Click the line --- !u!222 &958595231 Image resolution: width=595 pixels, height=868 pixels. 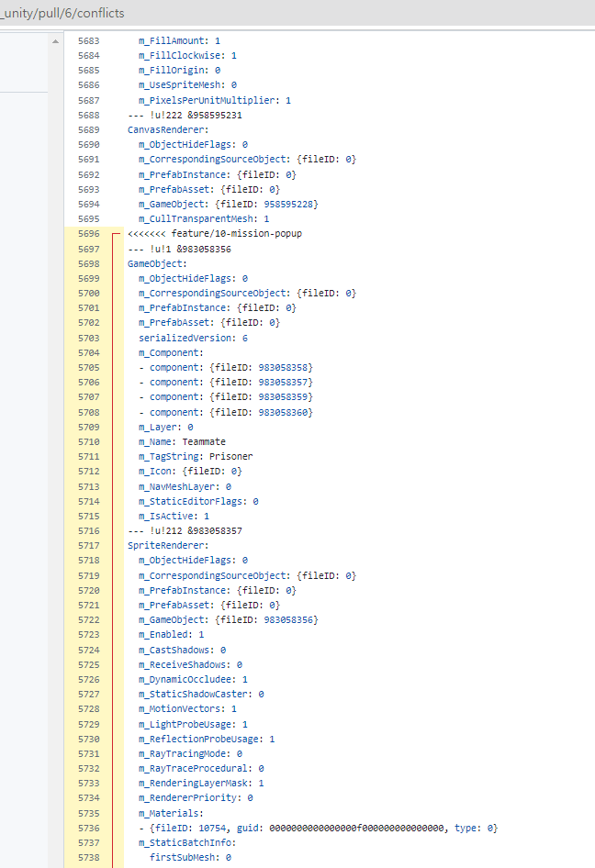click(185, 115)
